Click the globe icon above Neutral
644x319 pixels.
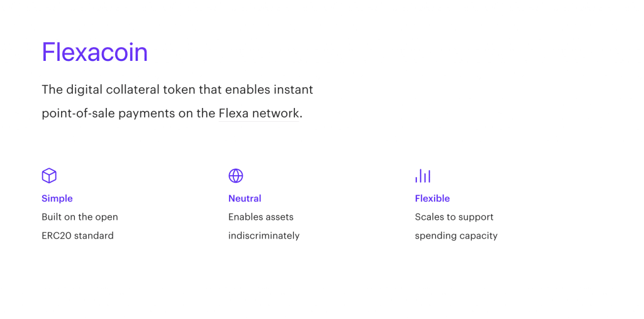click(236, 176)
